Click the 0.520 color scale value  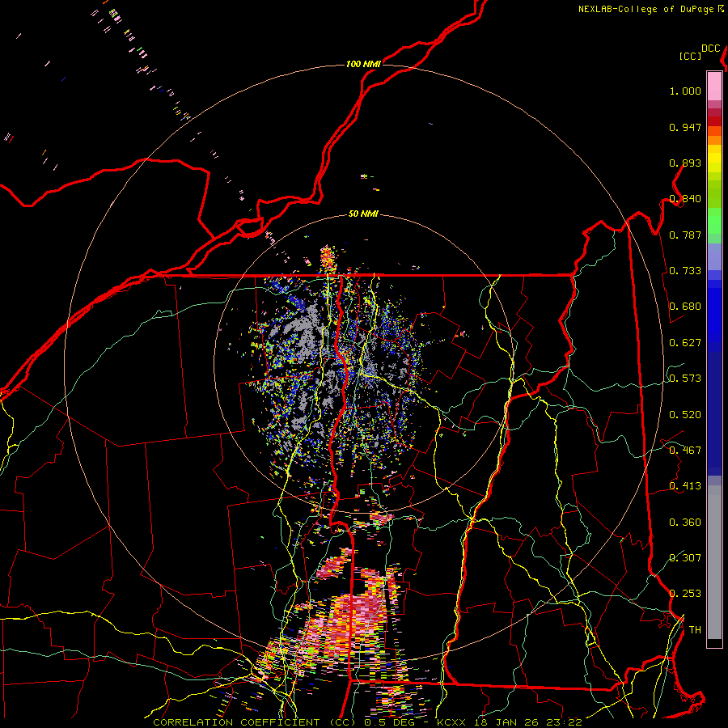pos(685,415)
